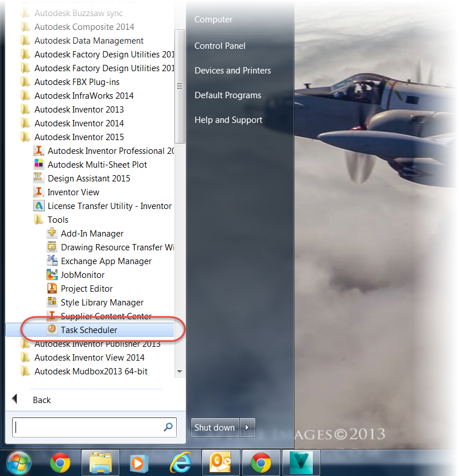Open Autodesk Multi-Sheet Plot icon
The image size is (458, 476).
coord(38,164)
